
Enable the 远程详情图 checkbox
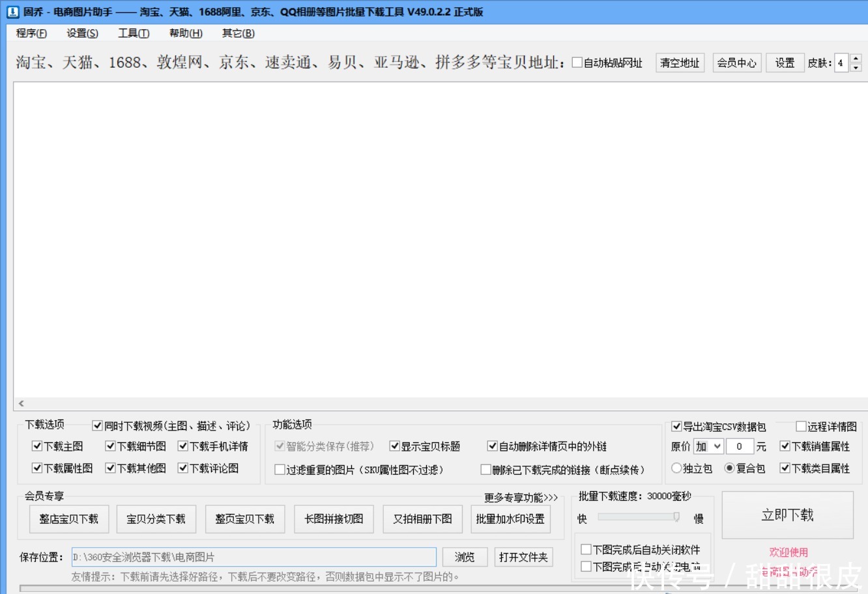pos(802,427)
